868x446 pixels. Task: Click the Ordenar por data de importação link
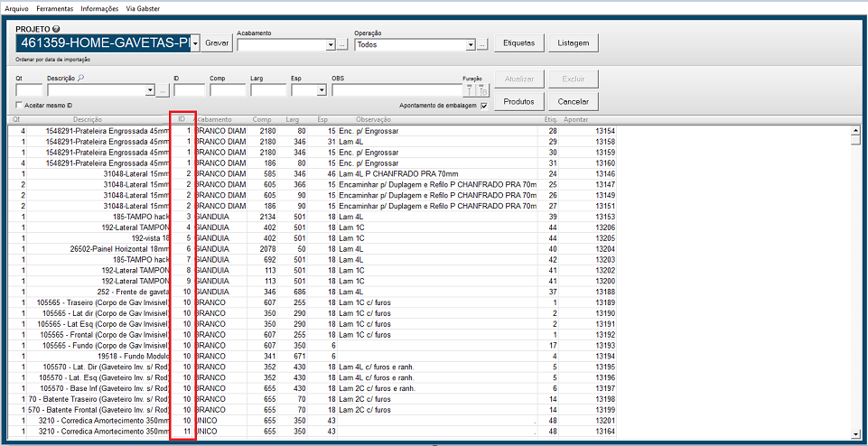53,60
